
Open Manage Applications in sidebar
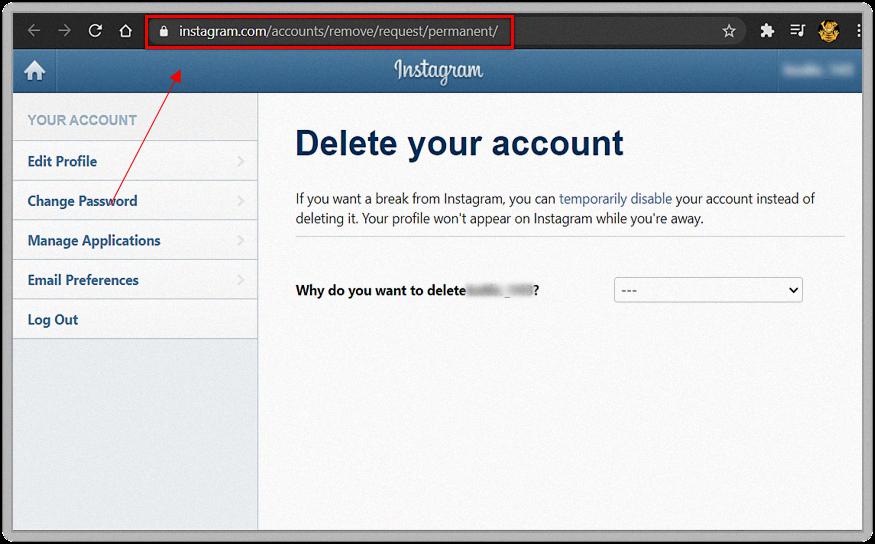[135, 240]
